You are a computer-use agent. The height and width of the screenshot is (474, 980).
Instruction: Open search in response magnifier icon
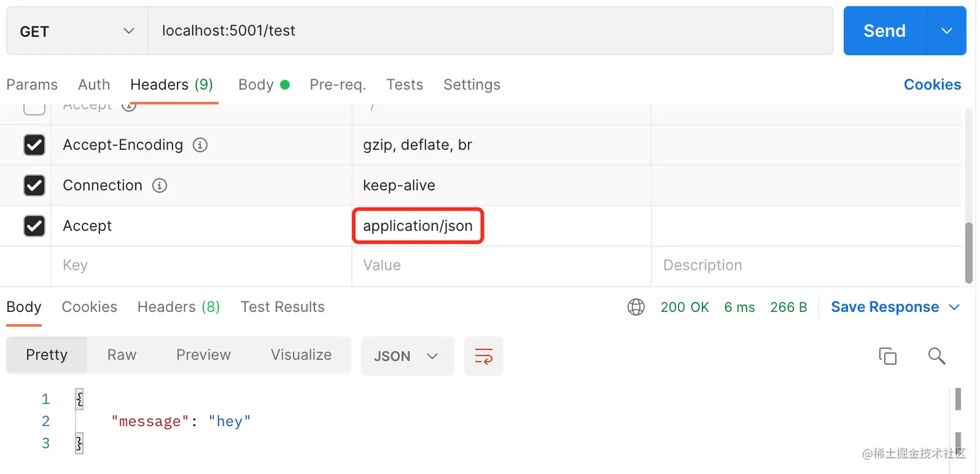coord(937,356)
